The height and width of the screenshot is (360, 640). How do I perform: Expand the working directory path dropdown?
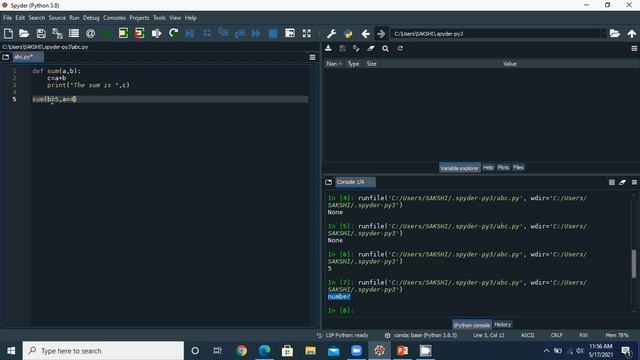(x=603, y=33)
